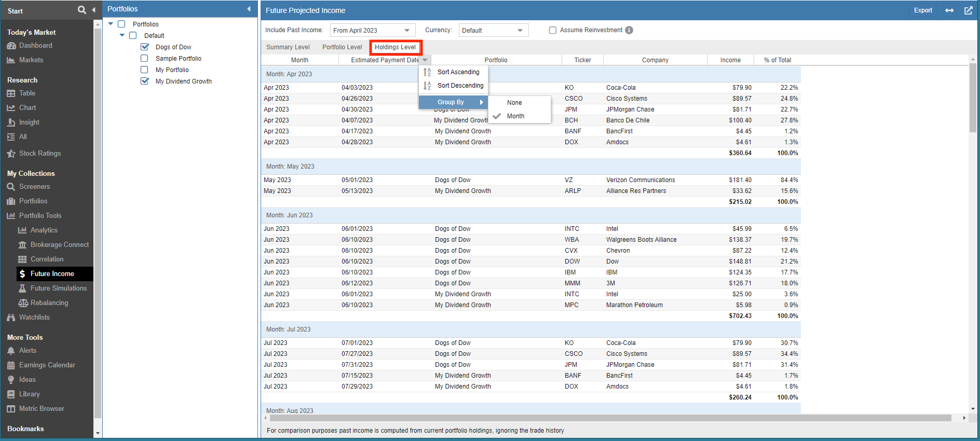Open the Correlation grid icon

pos(22,259)
